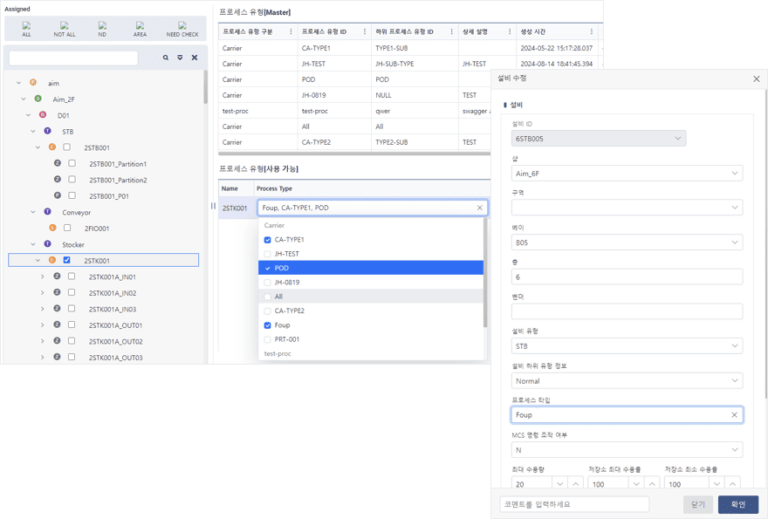Click the 확인 confirm button
Viewport: 768px width, 519px height.
coord(738,504)
